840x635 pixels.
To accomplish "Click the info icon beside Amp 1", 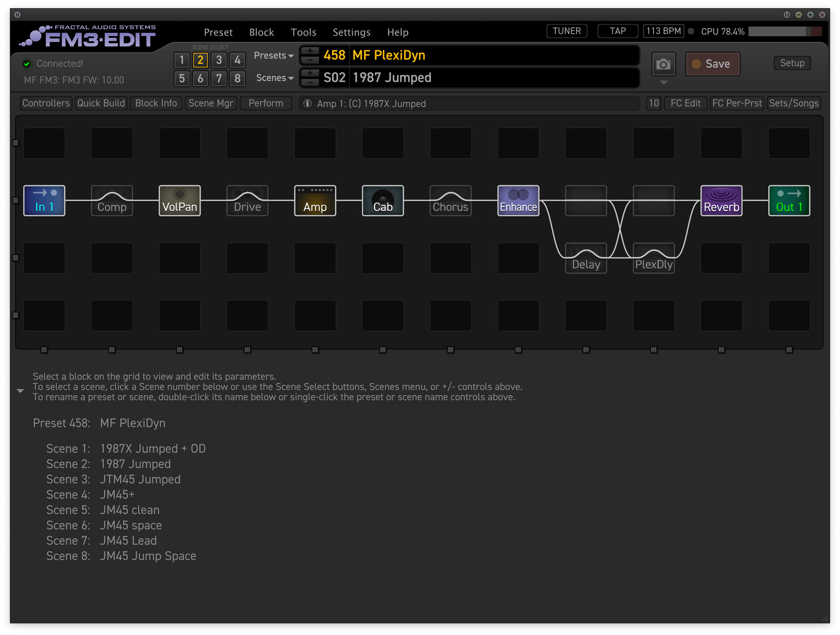I will pyautogui.click(x=307, y=104).
